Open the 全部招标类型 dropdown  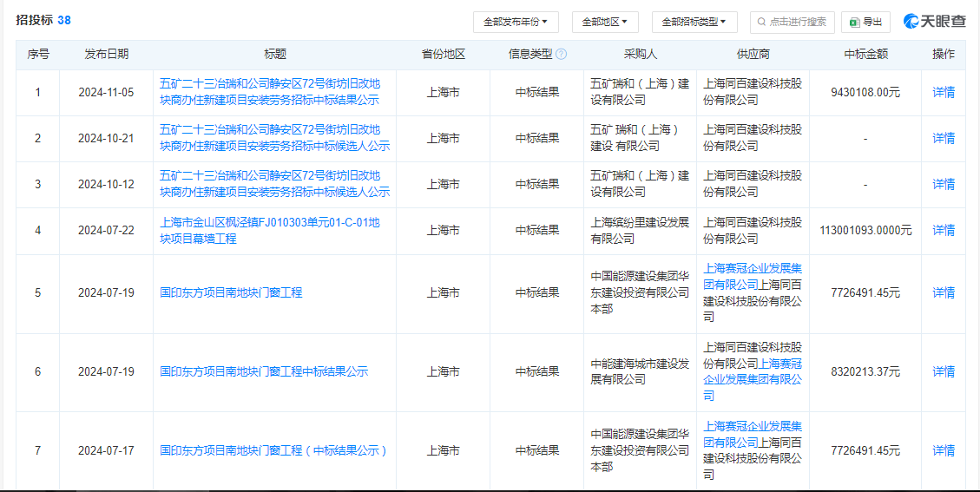pos(694,22)
